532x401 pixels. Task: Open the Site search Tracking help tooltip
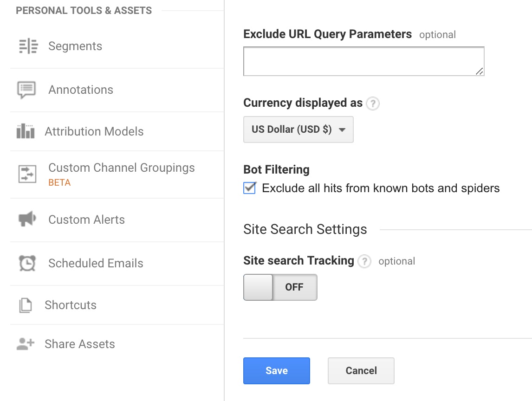(365, 261)
